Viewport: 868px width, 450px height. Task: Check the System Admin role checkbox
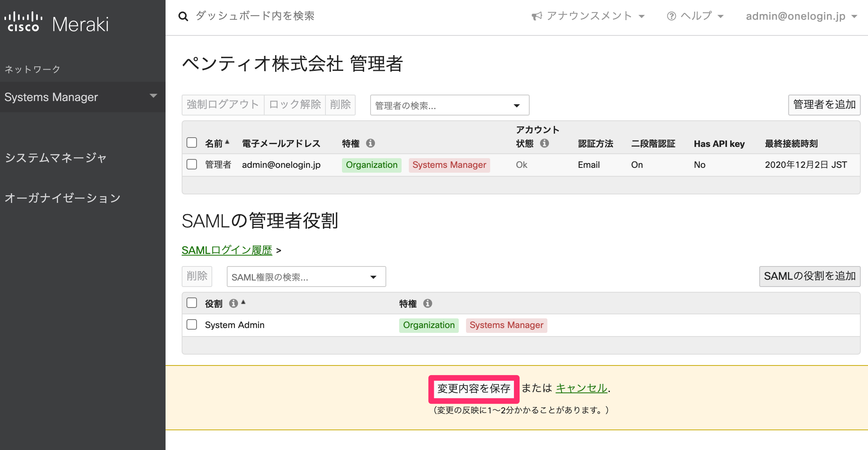(192, 324)
